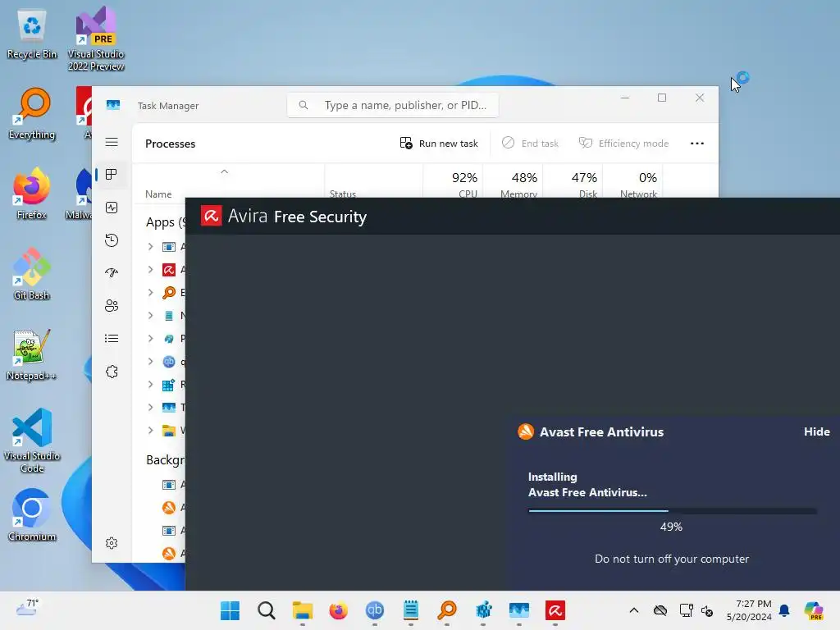Screen dimensions: 840x630
Task: Open the taskbar clock and date
Action: (749, 610)
